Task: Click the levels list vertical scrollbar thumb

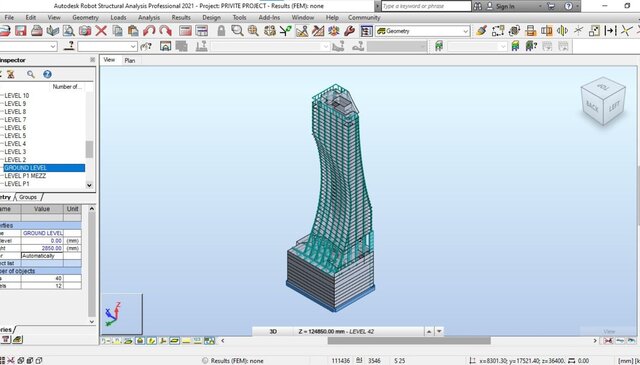Action: [x=89, y=149]
